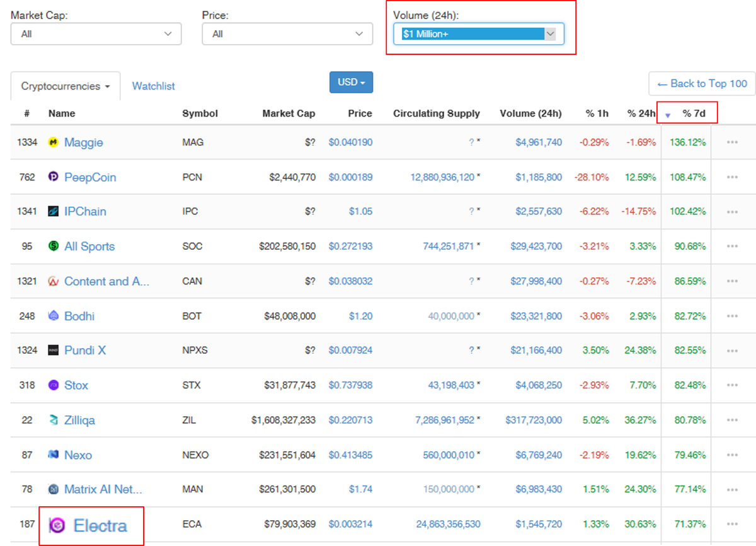Sort by the % 24h column header
Image resolution: width=756 pixels, height=546 pixels.
pos(641,113)
